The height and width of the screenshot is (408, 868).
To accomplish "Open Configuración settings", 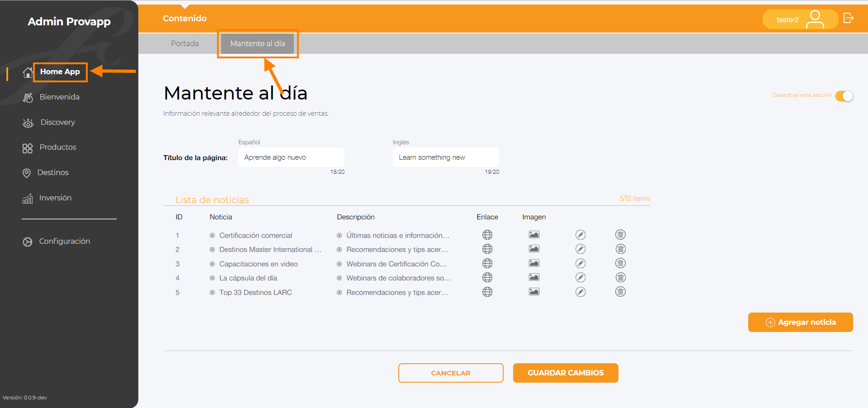I will tap(64, 241).
